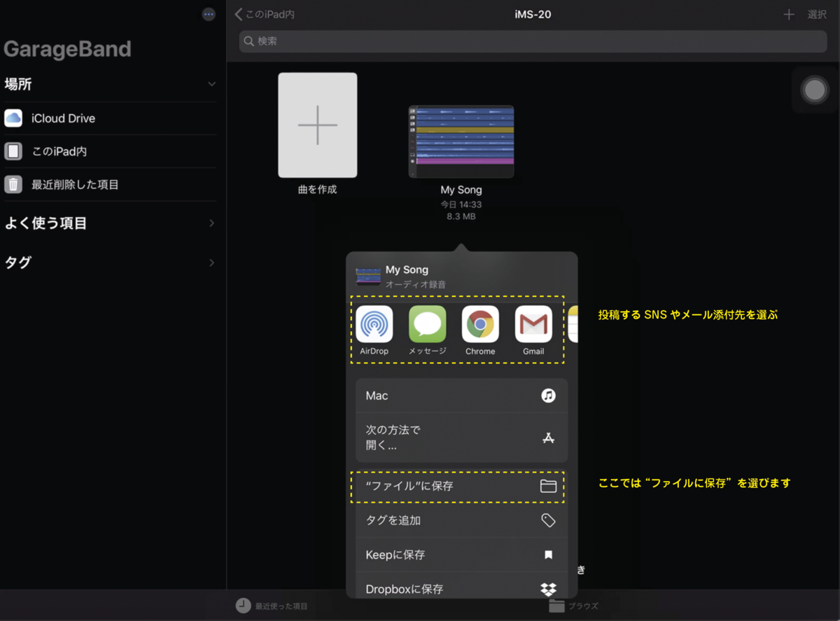This screenshot has height=621, width=840.
Task: Choose Keepに保存 option
Action: pyautogui.click(x=461, y=554)
